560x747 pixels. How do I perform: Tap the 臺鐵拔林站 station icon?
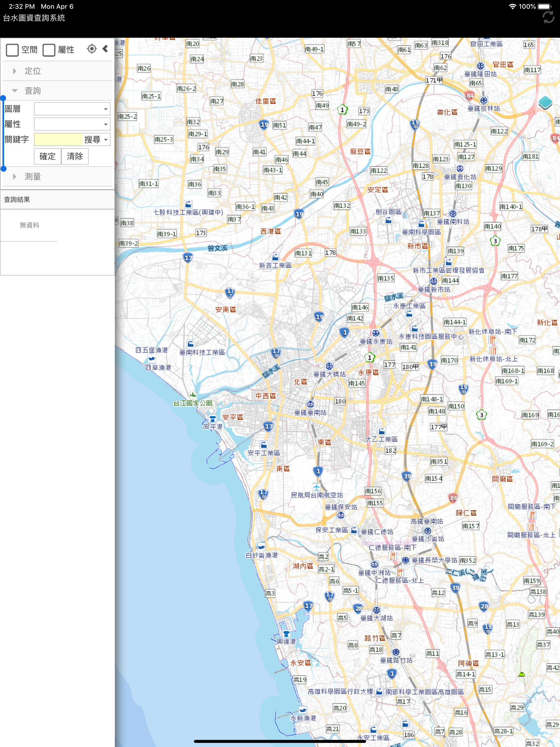(x=484, y=100)
